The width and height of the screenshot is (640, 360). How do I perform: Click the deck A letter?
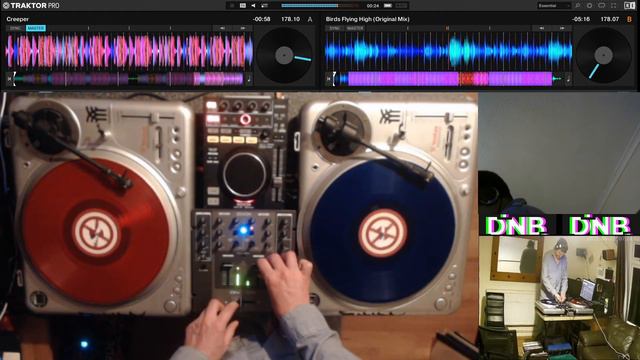pyautogui.click(x=310, y=19)
